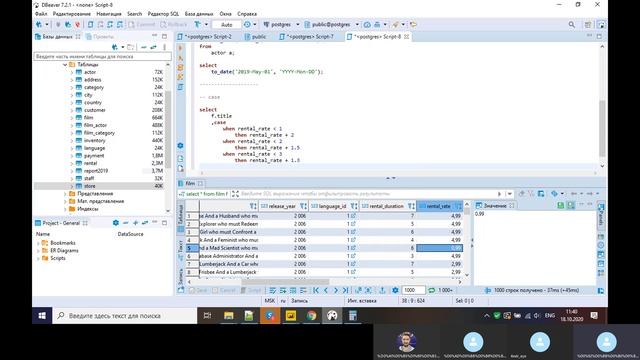Click last page icon in results toolbar
Viewport: 640px width, 360px height.
(x=345, y=290)
